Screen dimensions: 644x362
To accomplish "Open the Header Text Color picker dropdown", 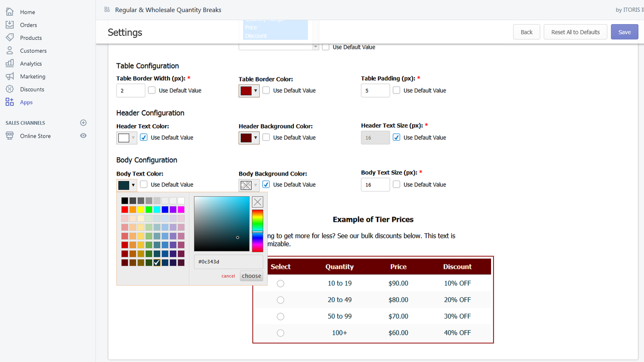I will pyautogui.click(x=127, y=138).
